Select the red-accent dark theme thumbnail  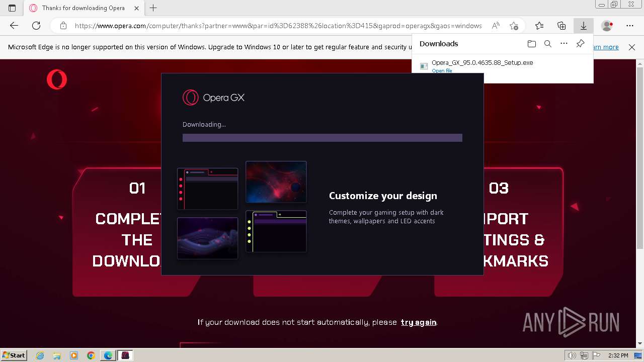pos(207,189)
